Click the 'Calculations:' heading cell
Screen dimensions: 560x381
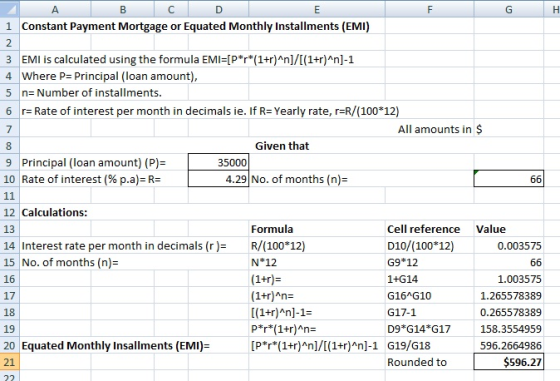tap(54, 212)
